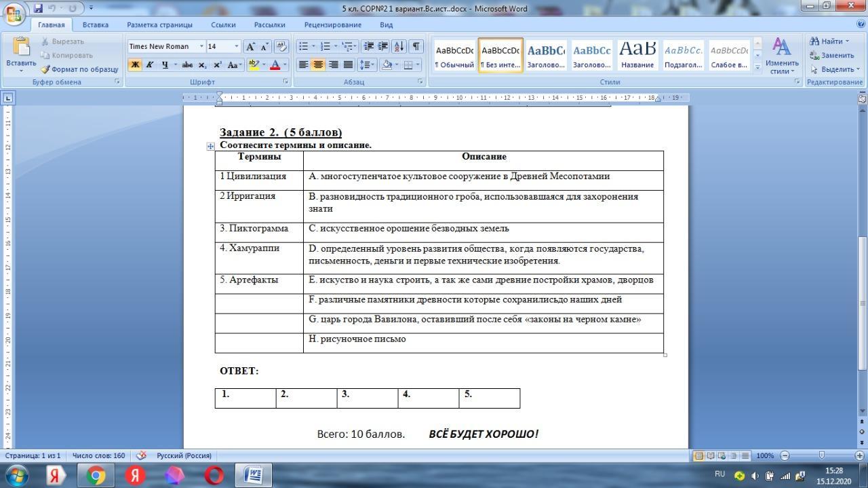
Task: Justify text alignment
Action: 348,65
